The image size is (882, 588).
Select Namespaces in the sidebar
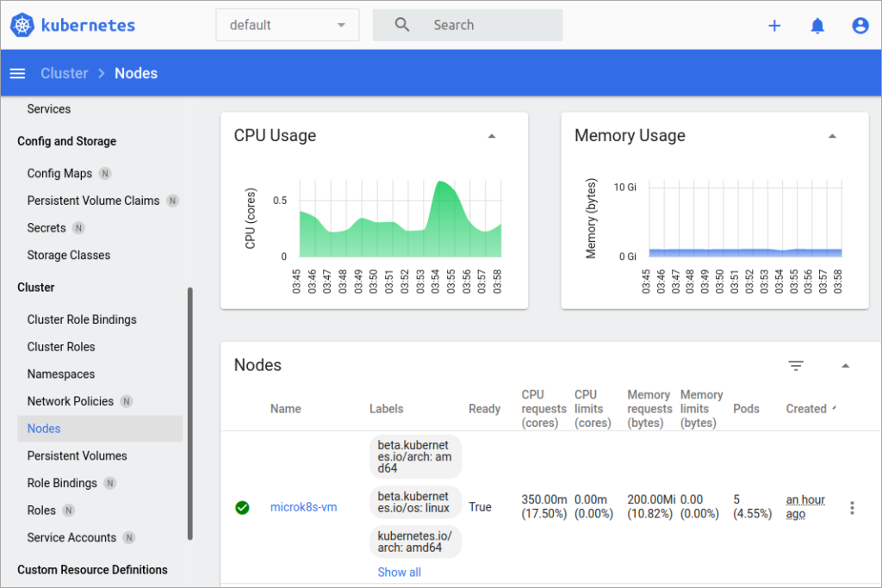(x=61, y=374)
